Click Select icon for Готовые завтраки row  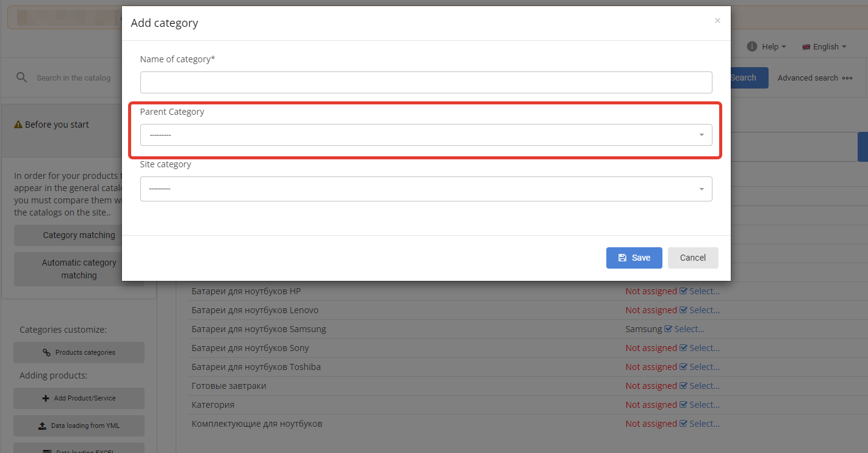(683, 386)
